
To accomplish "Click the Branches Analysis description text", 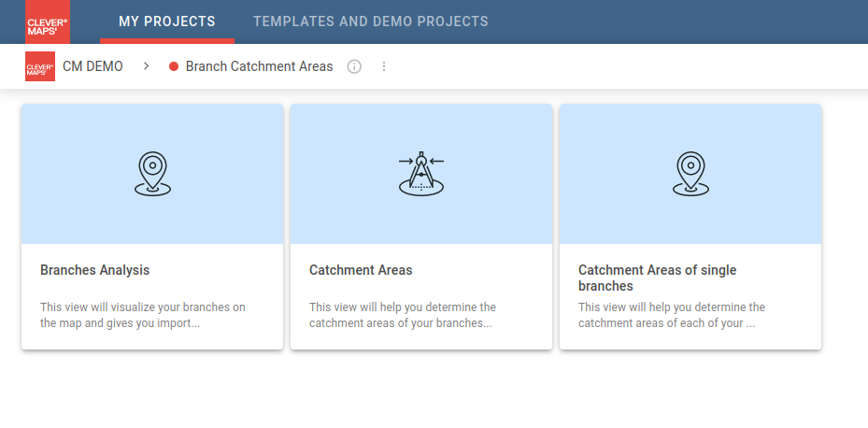I will (x=143, y=315).
